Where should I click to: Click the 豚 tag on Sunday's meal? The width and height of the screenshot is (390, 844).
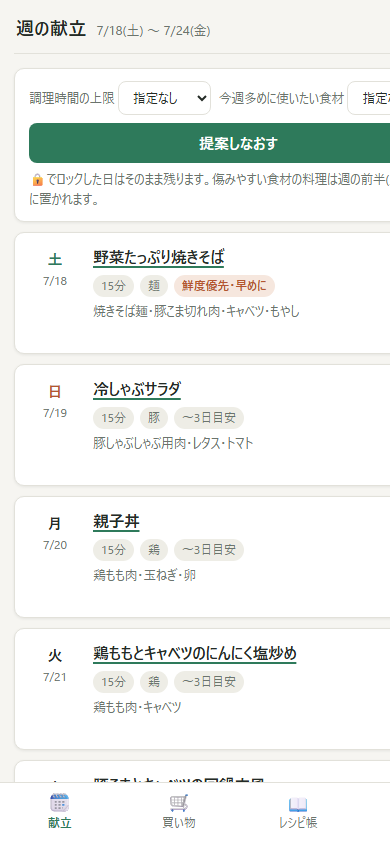[x=154, y=418]
